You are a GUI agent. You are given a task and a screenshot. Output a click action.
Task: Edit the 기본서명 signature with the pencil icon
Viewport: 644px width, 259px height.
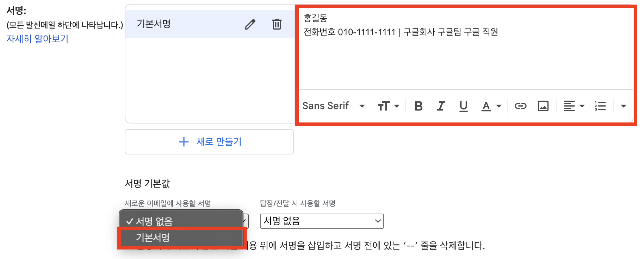pyautogui.click(x=250, y=24)
